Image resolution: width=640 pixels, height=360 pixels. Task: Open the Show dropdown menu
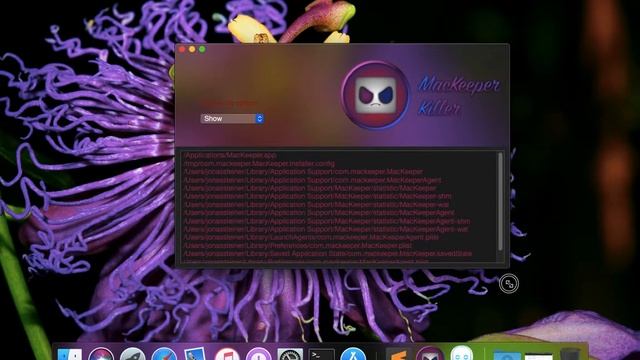(232, 118)
